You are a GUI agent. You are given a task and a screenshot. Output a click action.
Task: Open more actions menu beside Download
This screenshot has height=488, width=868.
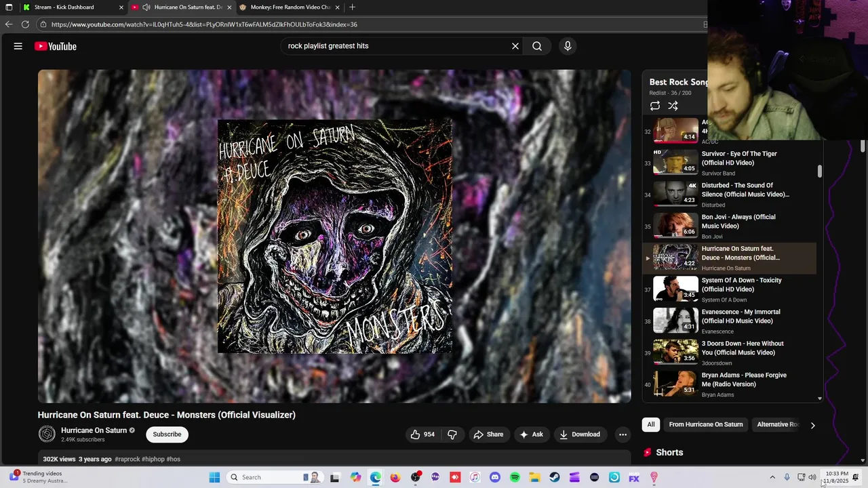(x=623, y=434)
